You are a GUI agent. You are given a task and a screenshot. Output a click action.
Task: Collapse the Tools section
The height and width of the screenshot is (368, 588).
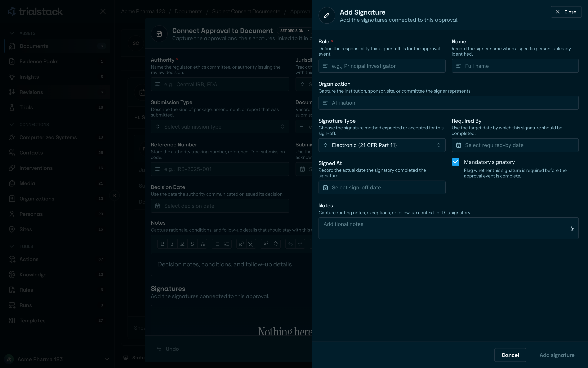click(12, 246)
